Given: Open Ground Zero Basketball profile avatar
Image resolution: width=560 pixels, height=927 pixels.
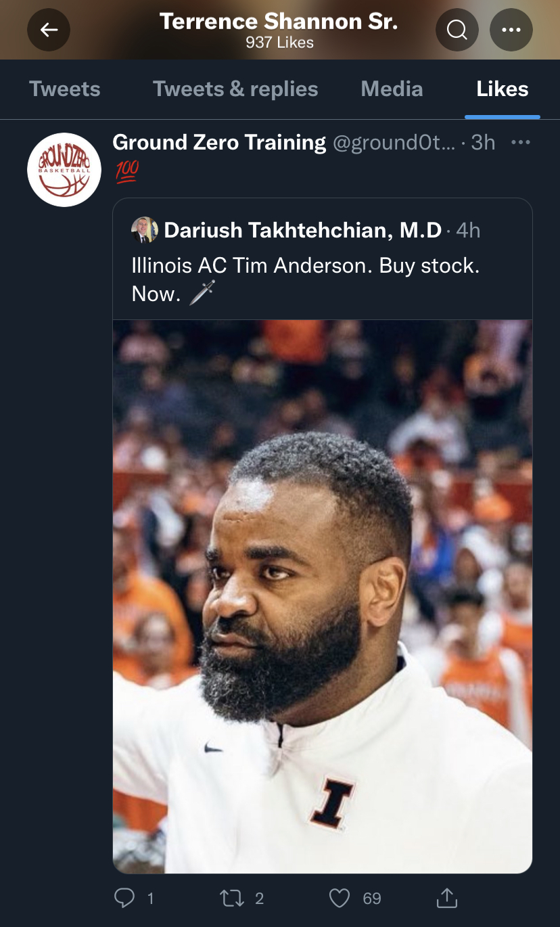Looking at the screenshot, I should 64,170.
